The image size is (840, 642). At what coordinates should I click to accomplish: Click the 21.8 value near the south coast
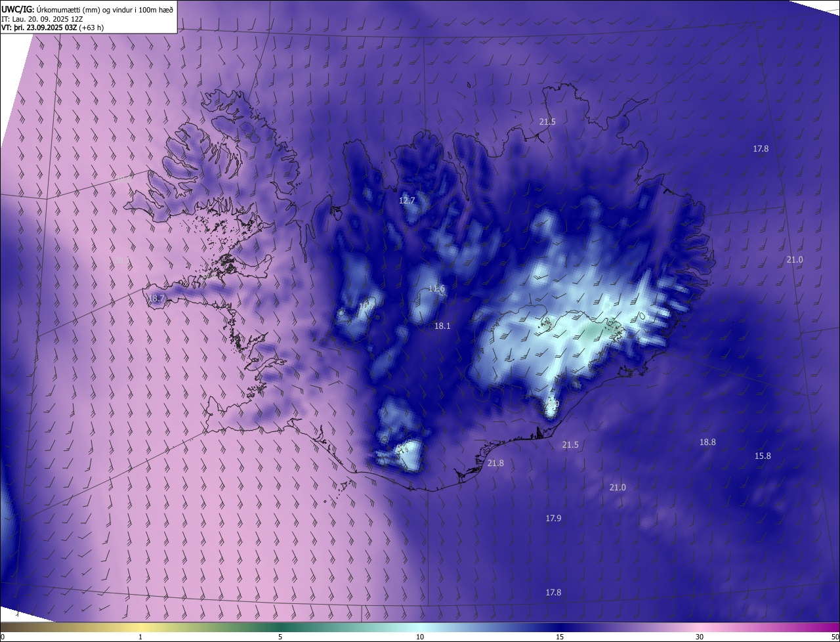(x=495, y=463)
